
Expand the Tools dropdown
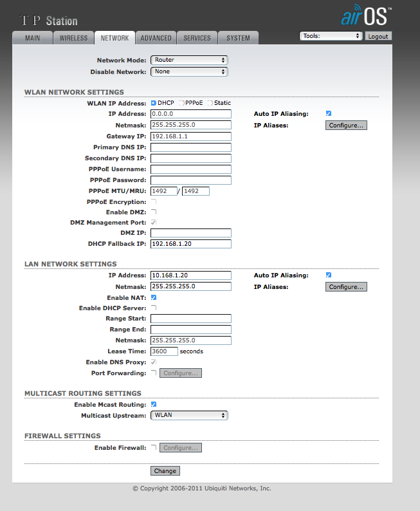[x=331, y=37]
